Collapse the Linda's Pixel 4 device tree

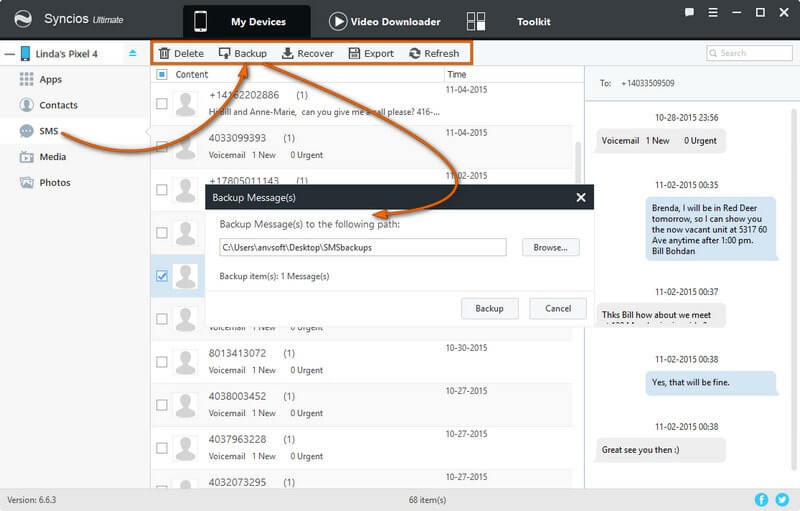coord(9,54)
